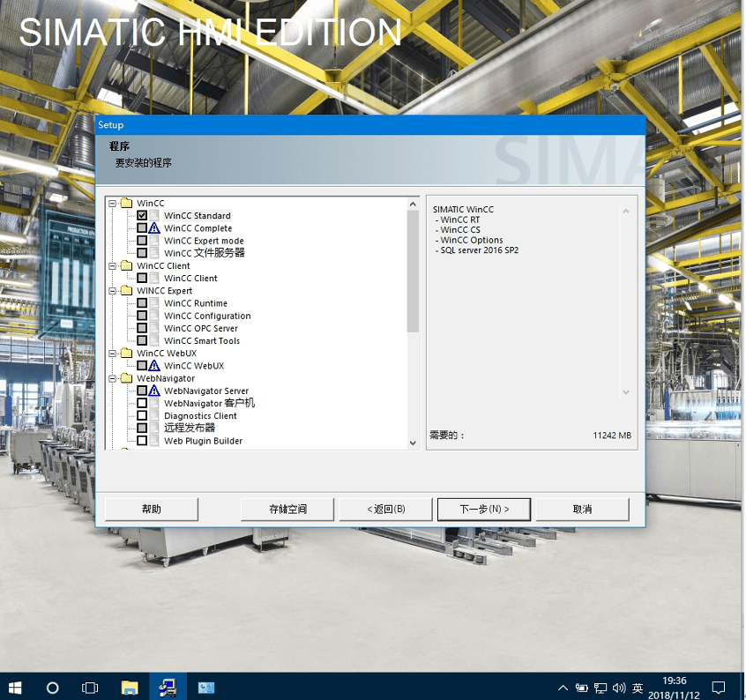Check the WinCC Runtime checkbox
Image resolution: width=746 pixels, height=700 pixels.
click(x=142, y=303)
